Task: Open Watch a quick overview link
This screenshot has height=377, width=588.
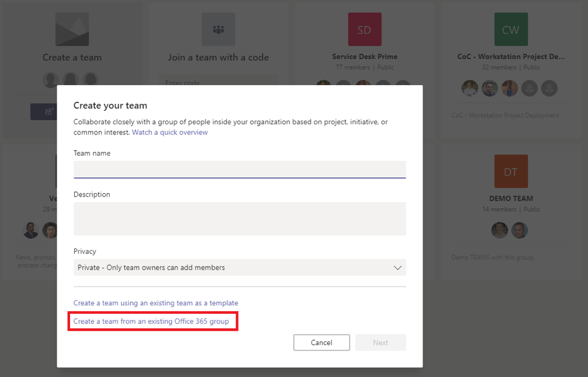Action: coord(170,132)
